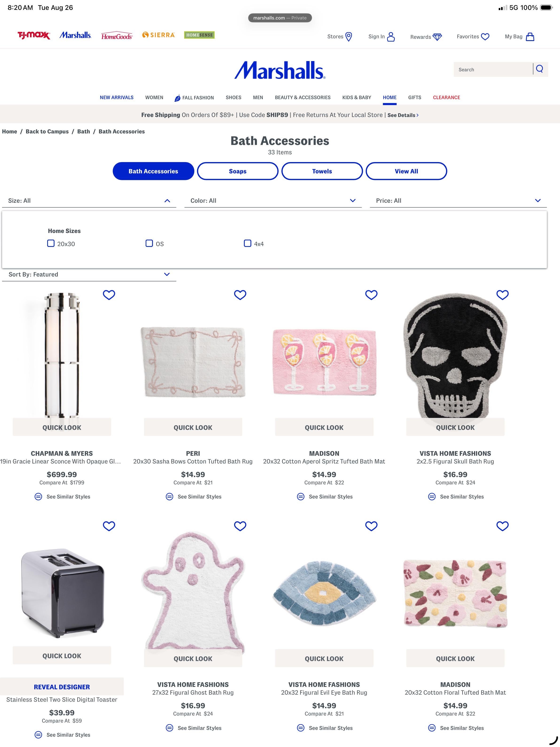
Task: Check the 20x30 size checkbox
Action: pos(51,243)
